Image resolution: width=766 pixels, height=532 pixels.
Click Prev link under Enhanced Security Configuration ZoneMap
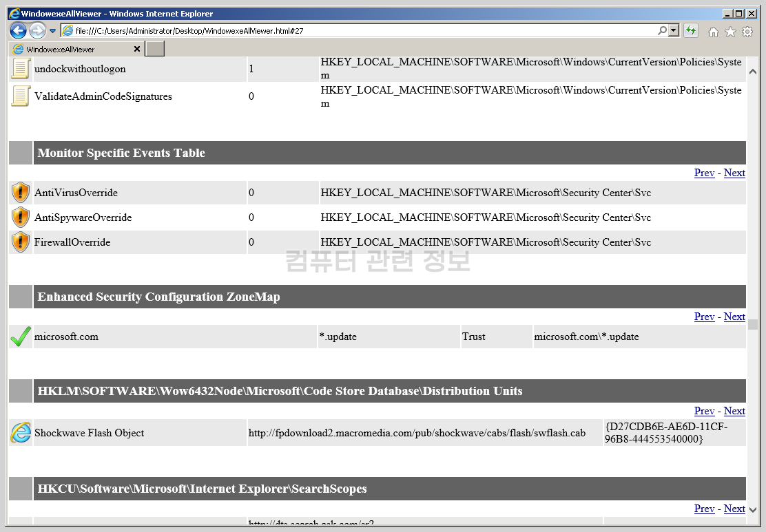tap(704, 317)
